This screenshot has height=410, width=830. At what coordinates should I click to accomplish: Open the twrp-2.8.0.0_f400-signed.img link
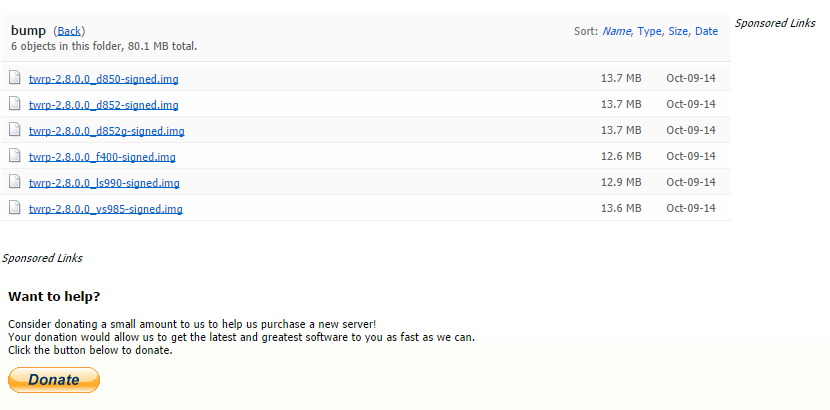point(102,157)
